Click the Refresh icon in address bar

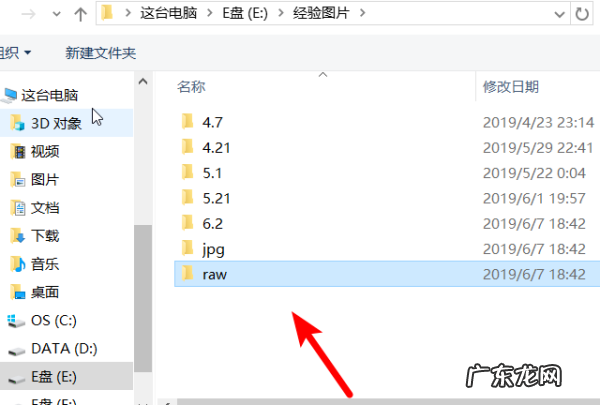coord(582,14)
